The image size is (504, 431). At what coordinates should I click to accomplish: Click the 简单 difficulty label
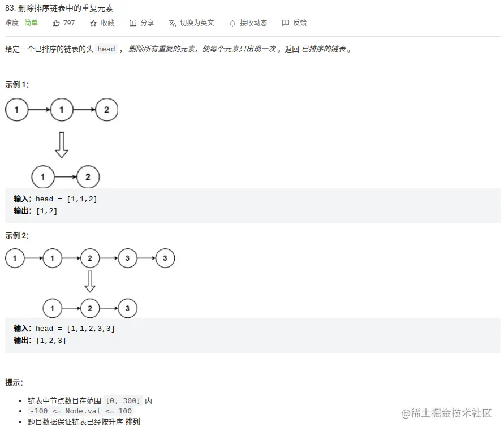[x=31, y=23]
